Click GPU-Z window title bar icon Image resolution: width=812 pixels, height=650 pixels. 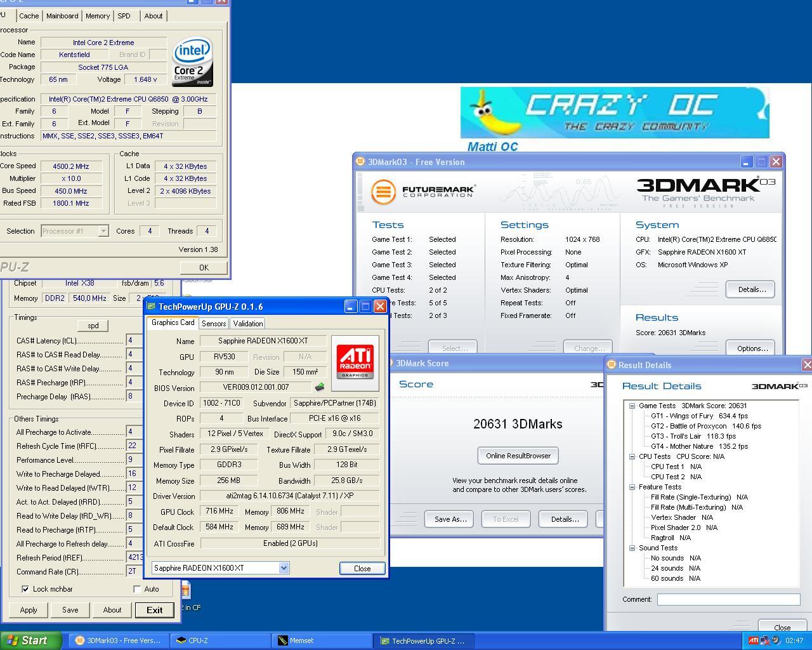151,307
